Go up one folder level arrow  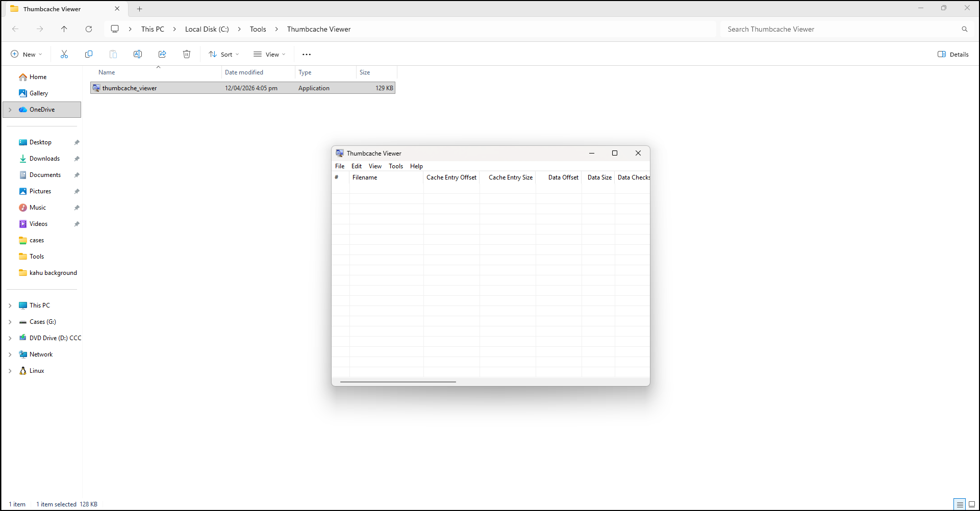[x=64, y=29]
